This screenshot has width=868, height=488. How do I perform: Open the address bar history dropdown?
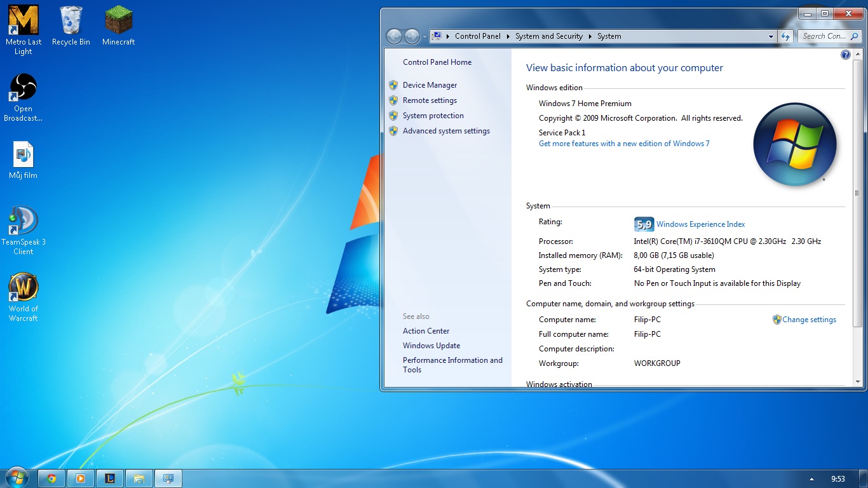(771, 37)
